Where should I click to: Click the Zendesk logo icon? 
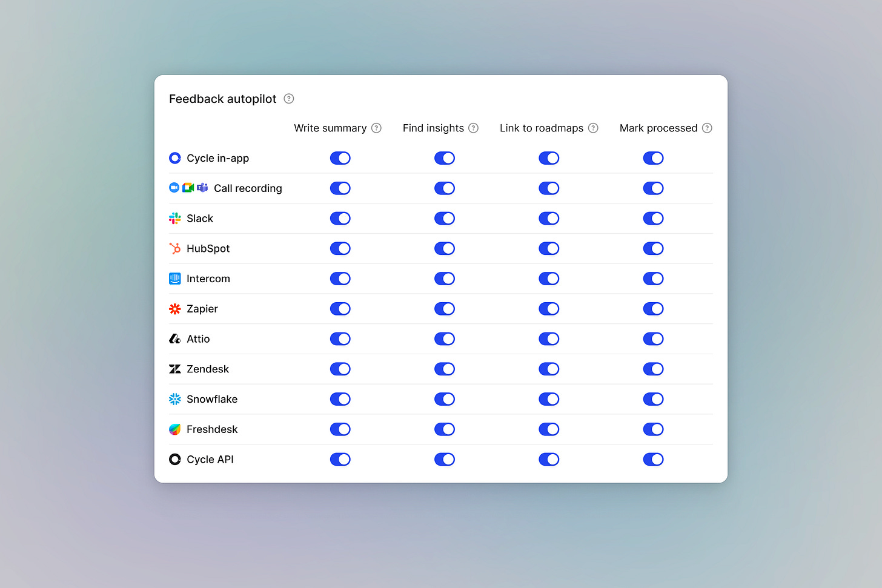175,369
